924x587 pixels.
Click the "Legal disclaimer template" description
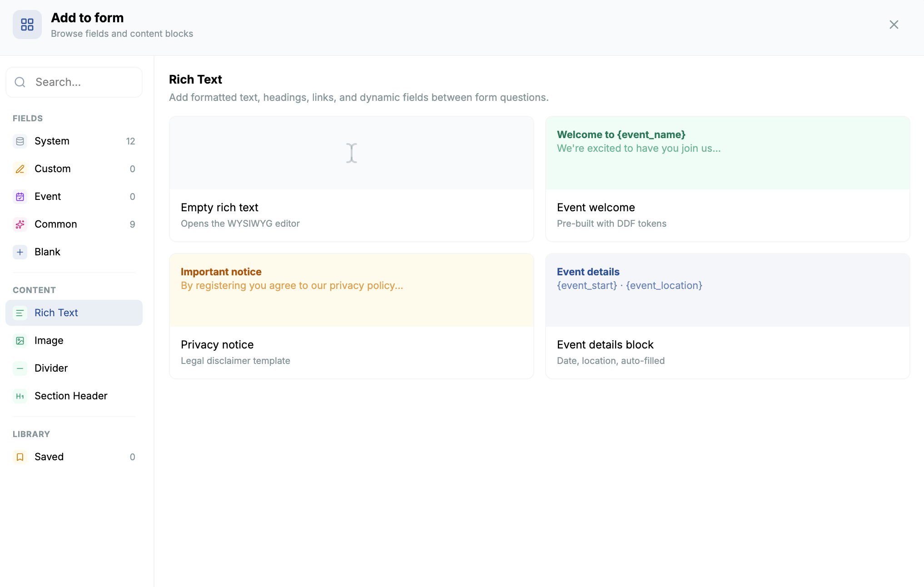click(235, 361)
